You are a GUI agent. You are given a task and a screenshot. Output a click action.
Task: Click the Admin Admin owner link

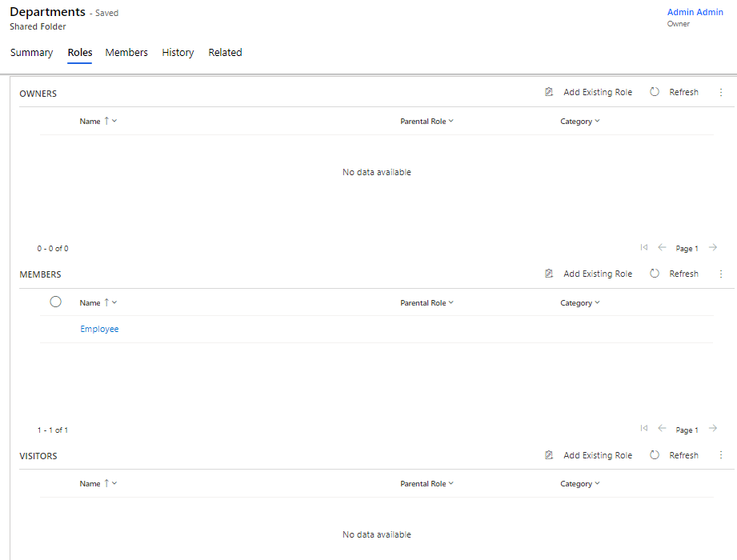click(x=695, y=12)
